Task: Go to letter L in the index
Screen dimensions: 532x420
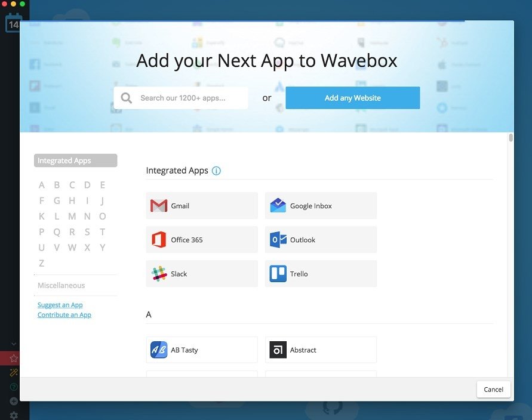Action: pos(57,217)
